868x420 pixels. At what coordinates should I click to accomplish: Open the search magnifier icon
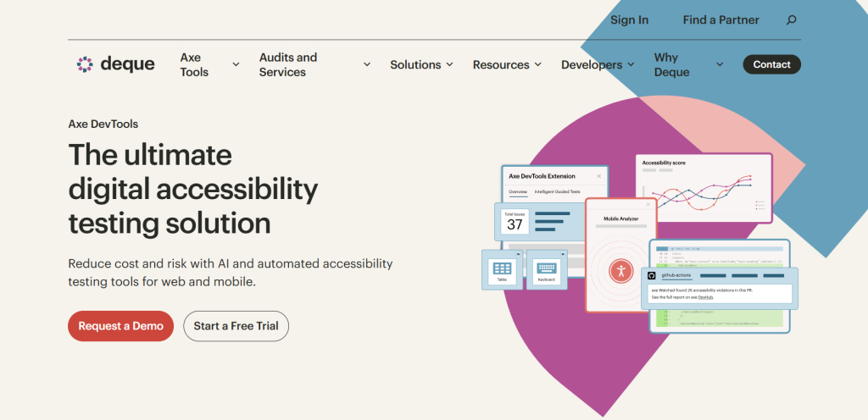click(x=791, y=20)
